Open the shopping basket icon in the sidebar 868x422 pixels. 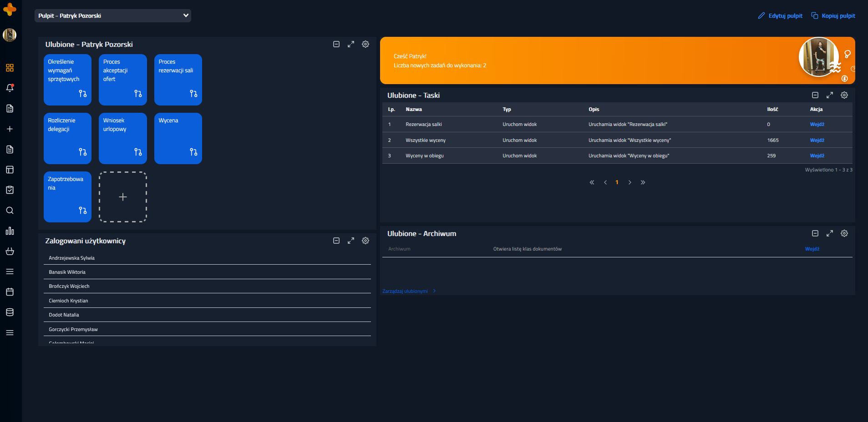pos(10,251)
